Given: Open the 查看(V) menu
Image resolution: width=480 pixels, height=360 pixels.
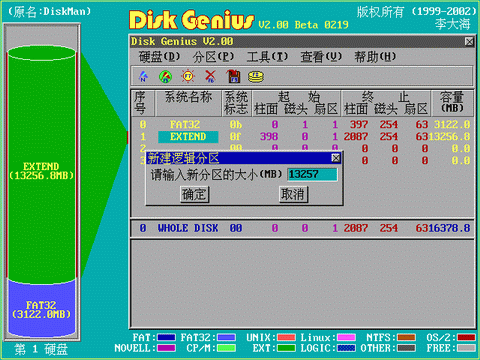Looking at the screenshot, I should click(x=321, y=57).
